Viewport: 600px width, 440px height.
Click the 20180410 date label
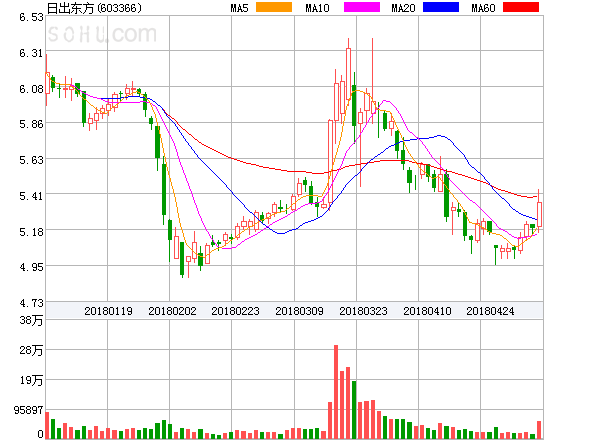point(427,311)
